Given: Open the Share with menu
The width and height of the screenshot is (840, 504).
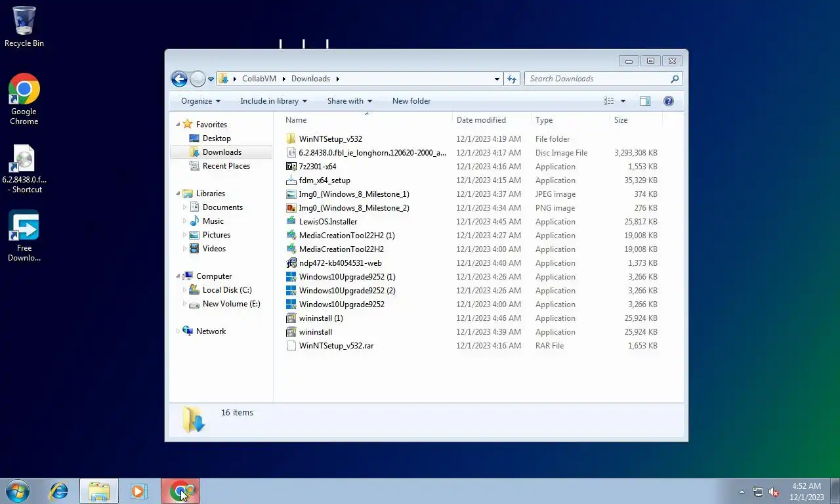Looking at the screenshot, I should coord(350,101).
